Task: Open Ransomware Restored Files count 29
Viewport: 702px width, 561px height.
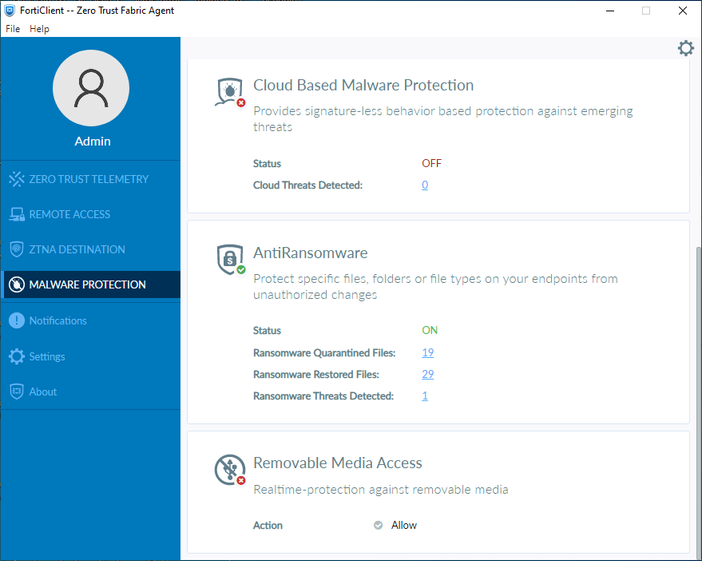Action: pyautogui.click(x=427, y=374)
